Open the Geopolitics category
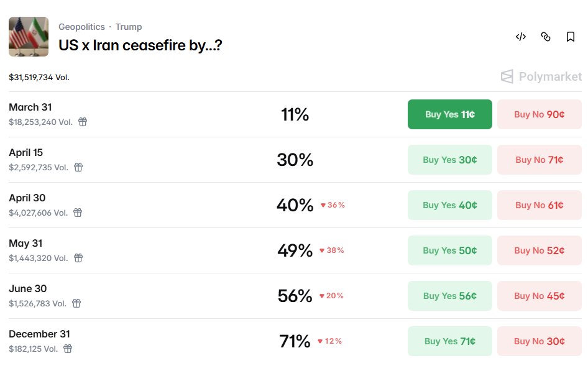The height and width of the screenshot is (371, 588). [81, 27]
